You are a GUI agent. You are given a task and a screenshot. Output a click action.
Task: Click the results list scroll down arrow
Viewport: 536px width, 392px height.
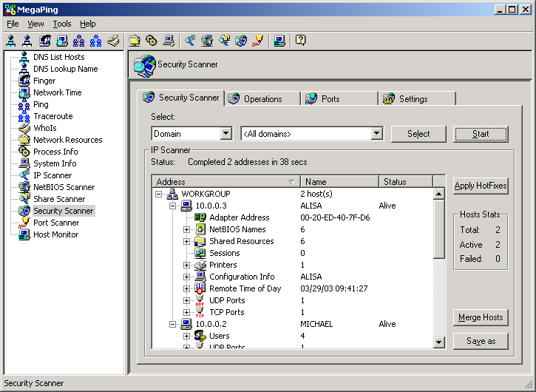coord(439,342)
